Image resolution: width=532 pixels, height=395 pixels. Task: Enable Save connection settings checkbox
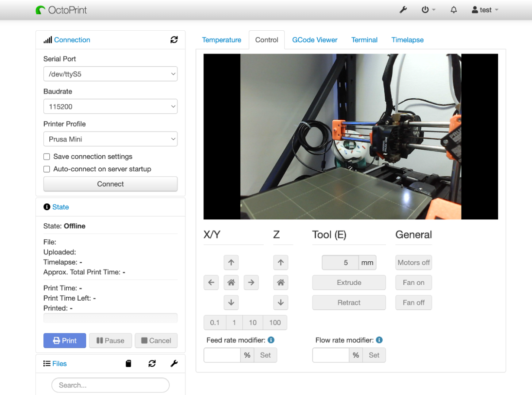(x=47, y=157)
